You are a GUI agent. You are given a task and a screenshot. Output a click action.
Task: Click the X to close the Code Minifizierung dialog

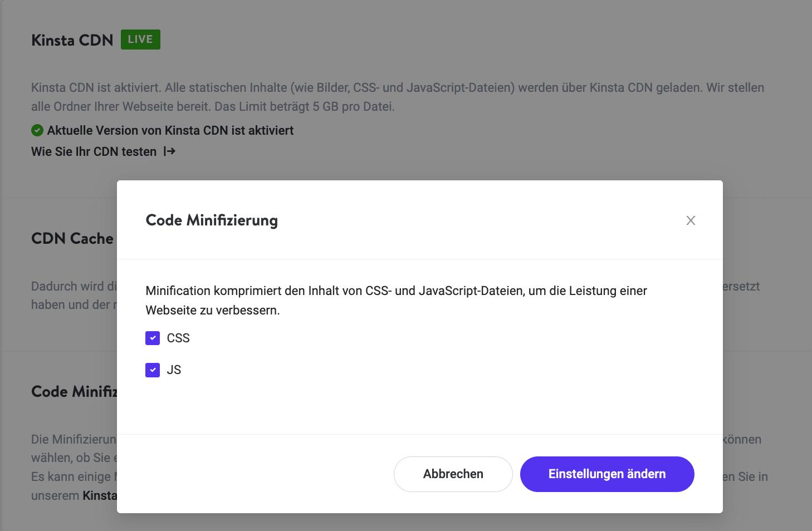click(x=691, y=220)
